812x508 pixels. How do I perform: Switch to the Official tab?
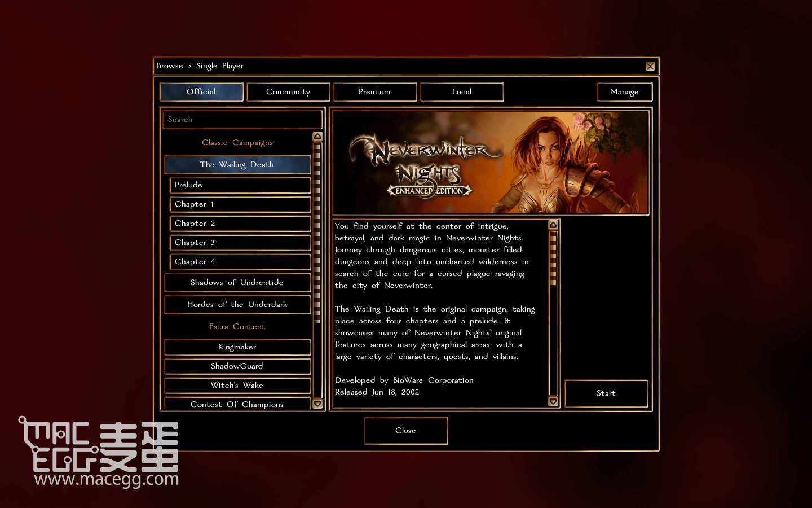(x=201, y=91)
